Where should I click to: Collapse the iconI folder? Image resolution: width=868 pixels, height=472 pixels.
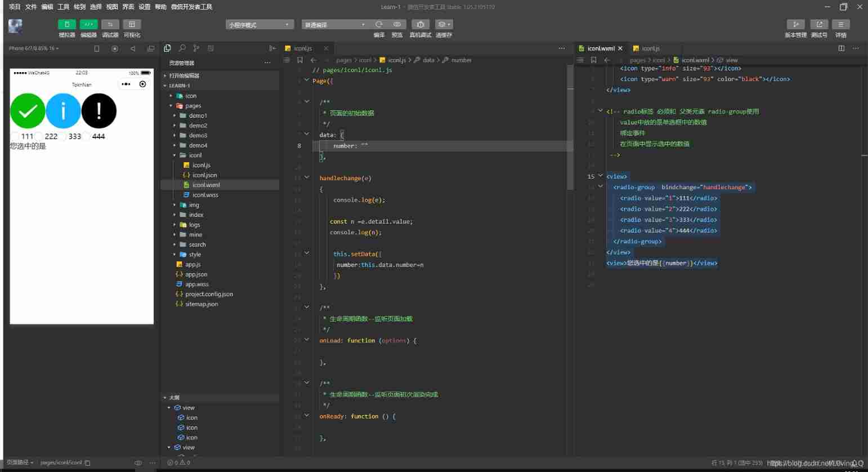point(175,155)
